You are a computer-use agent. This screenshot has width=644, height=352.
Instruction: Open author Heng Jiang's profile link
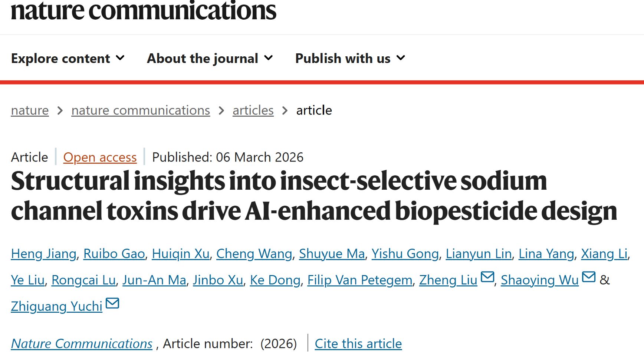(x=43, y=254)
